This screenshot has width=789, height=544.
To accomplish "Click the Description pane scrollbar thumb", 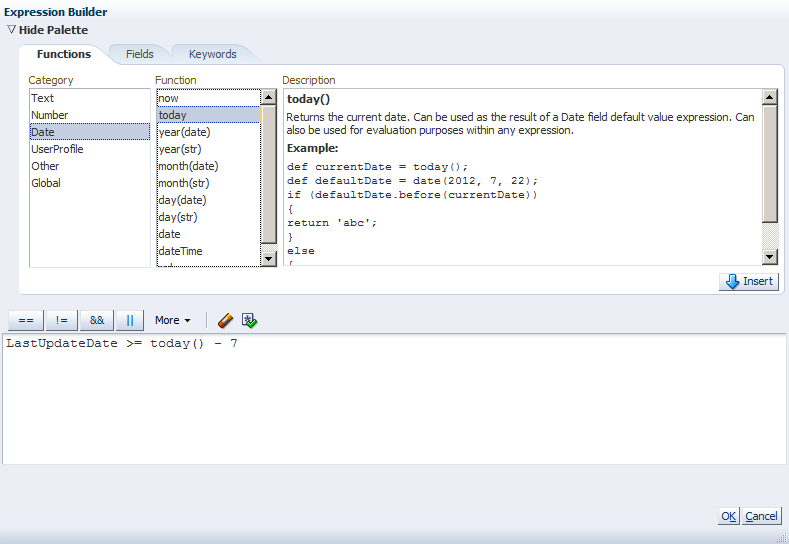I will pos(770,164).
